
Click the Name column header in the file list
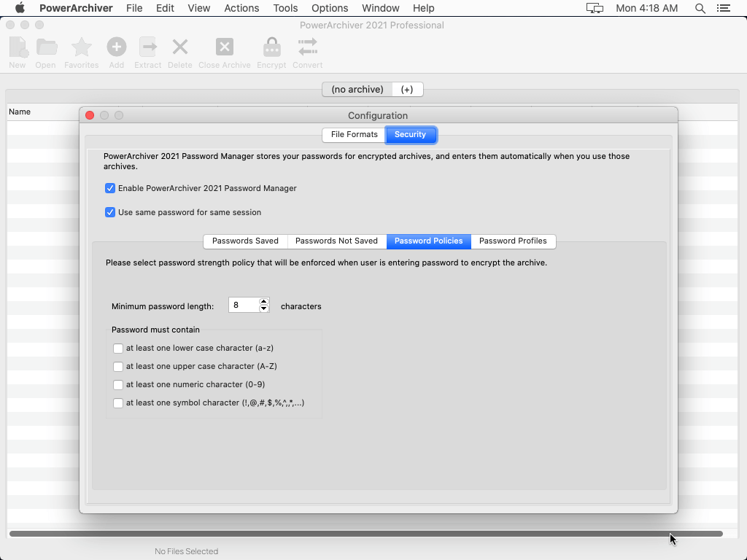pos(20,112)
